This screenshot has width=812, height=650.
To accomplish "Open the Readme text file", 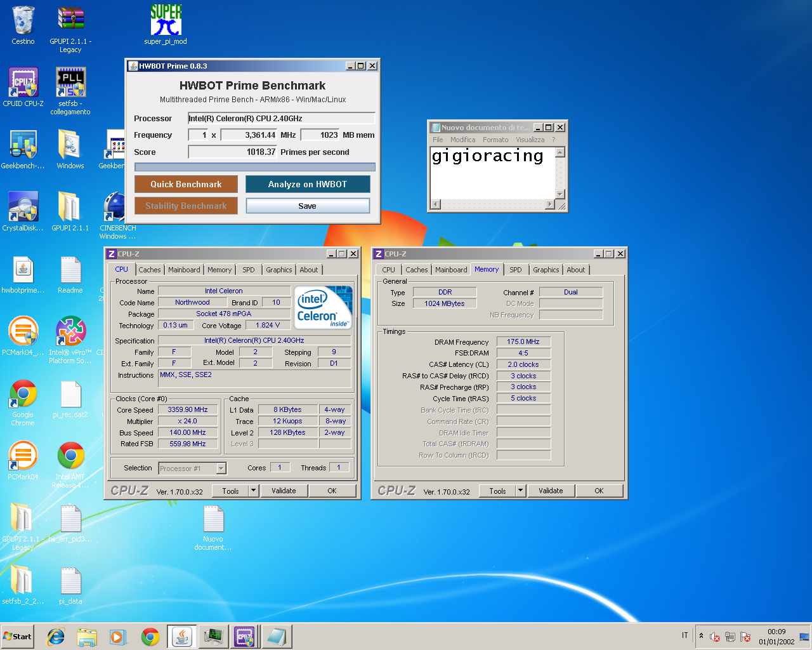I will (x=70, y=274).
